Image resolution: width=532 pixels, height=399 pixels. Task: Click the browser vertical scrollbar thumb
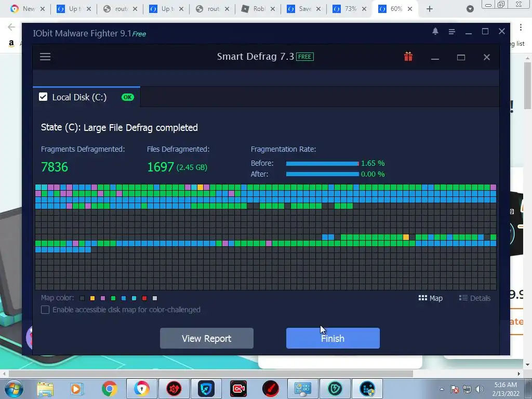click(x=527, y=86)
